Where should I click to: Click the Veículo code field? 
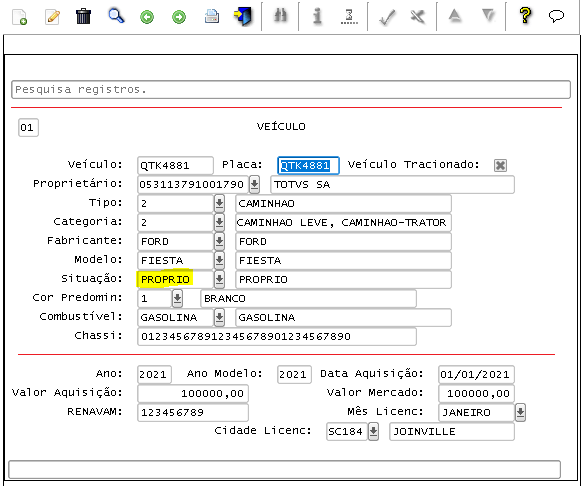click(175, 165)
